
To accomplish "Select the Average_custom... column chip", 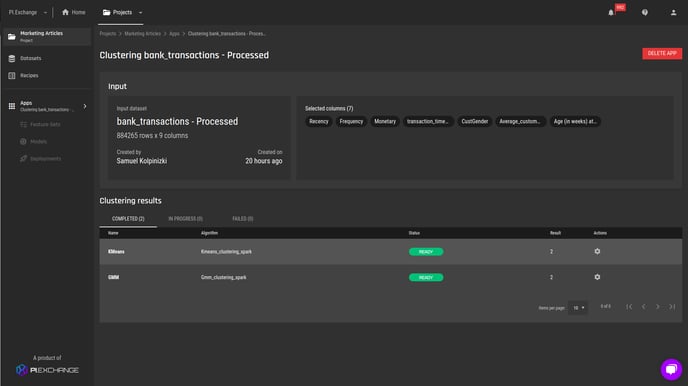I will pos(520,122).
